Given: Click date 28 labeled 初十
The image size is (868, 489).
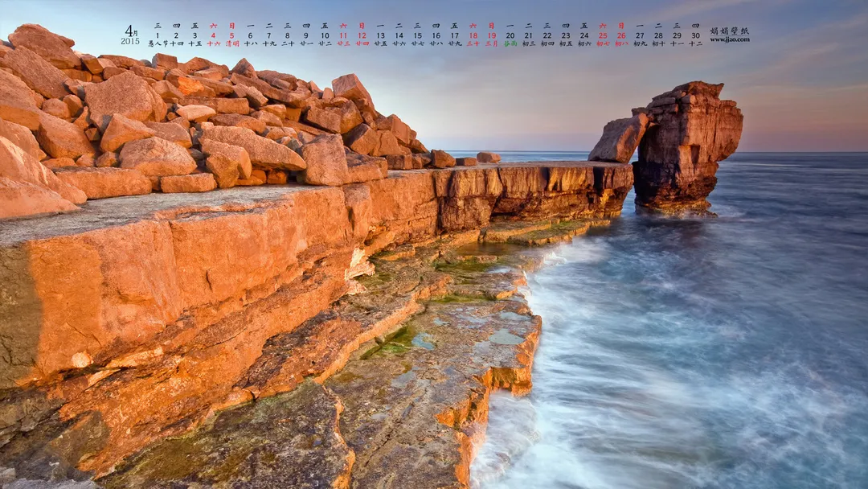Looking at the screenshot, I should coord(658,35).
